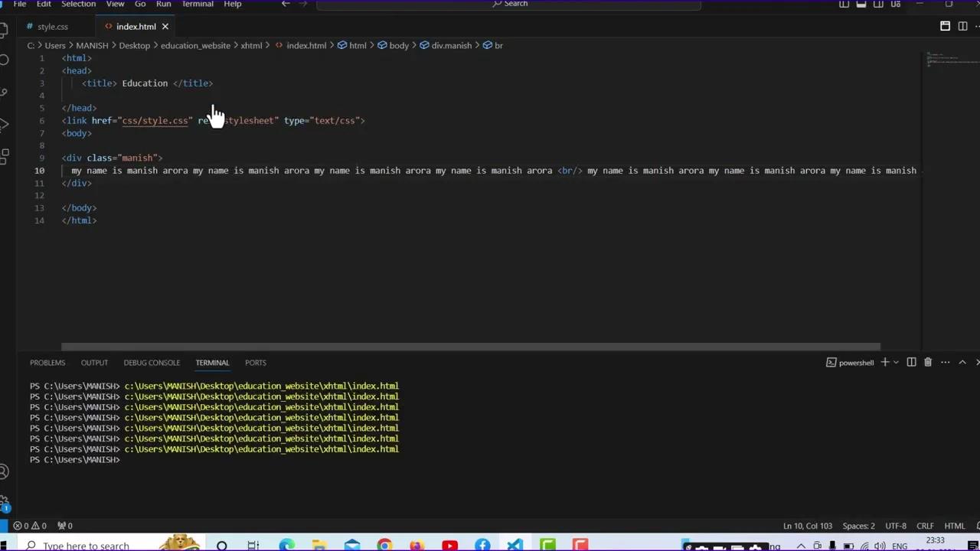Select the powershell terminal label
Screen dimensions: 980x551
pyautogui.click(x=850, y=363)
